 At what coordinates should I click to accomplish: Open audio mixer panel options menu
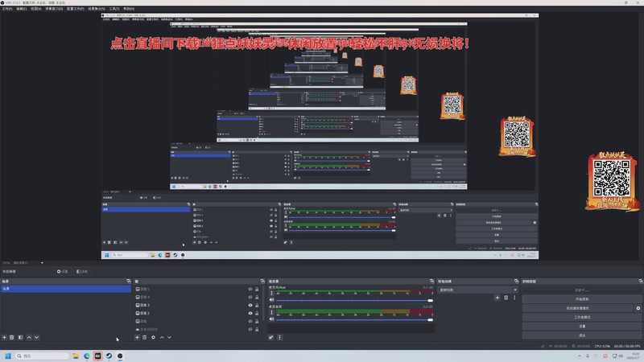279,337
